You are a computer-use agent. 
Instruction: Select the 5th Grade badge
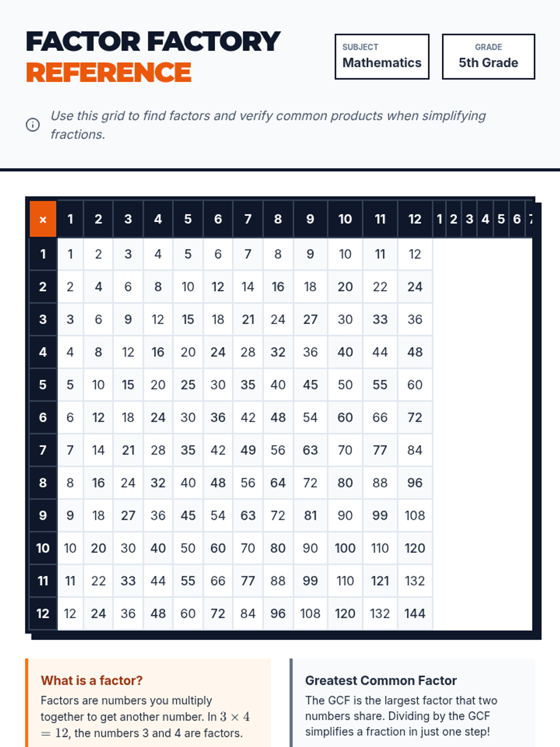pos(488,56)
